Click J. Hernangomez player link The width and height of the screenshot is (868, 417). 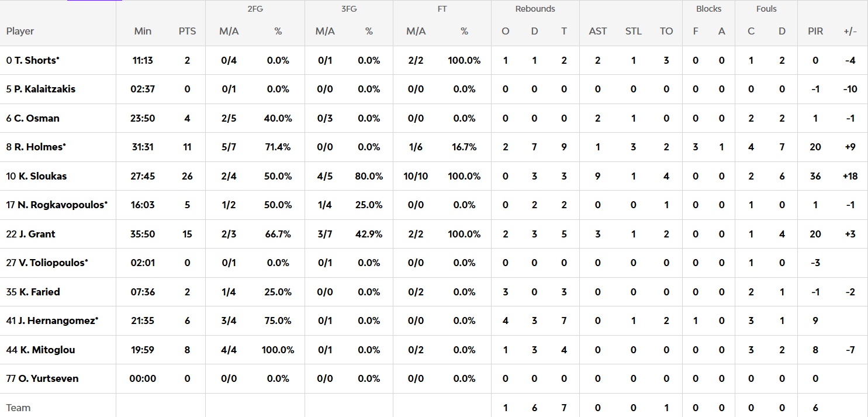(x=56, y=320)
